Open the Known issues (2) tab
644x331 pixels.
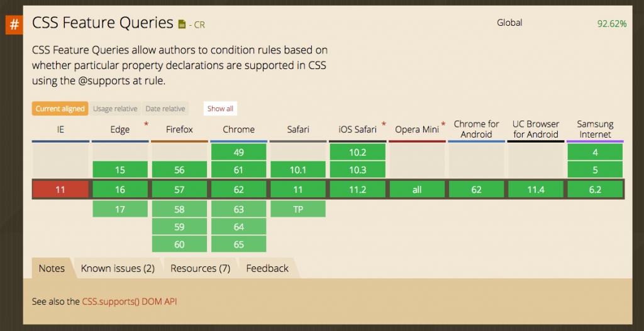118,268
